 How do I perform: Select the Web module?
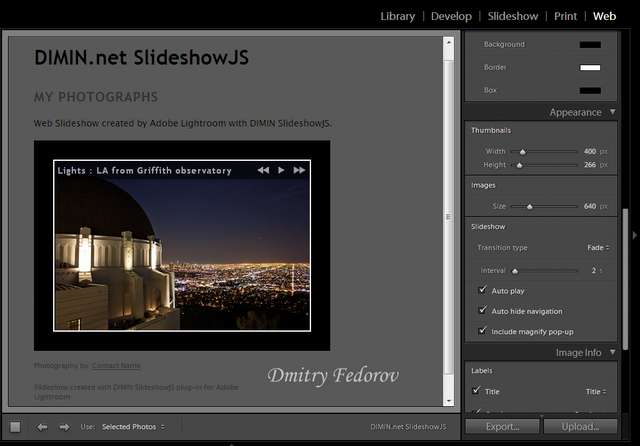(x=604, y=16)
